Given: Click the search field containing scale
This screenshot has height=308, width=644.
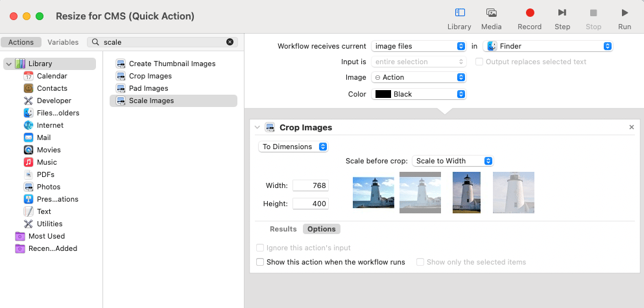Looking at the screenshot, I should click(x=162, y=42).
